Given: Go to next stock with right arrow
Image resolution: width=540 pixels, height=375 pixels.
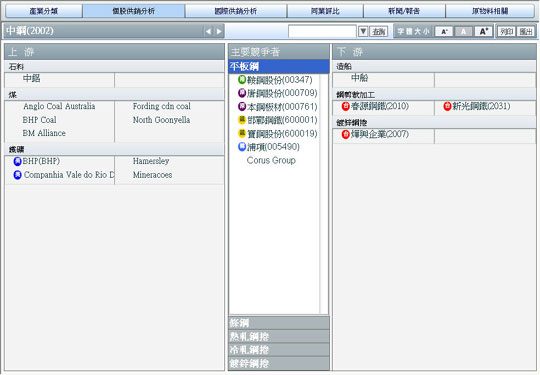Looking at the screenshot, I should tap(219, 31).
